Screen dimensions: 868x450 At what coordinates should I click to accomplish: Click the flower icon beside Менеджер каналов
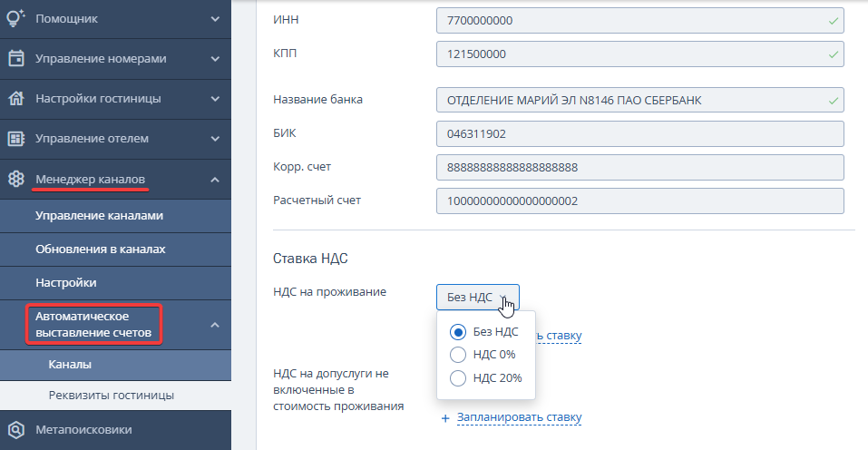(x=16, y=179)
